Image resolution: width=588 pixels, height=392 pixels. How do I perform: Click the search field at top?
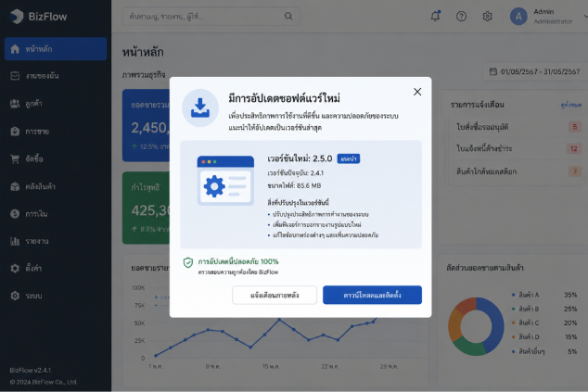tap(211, 16)
